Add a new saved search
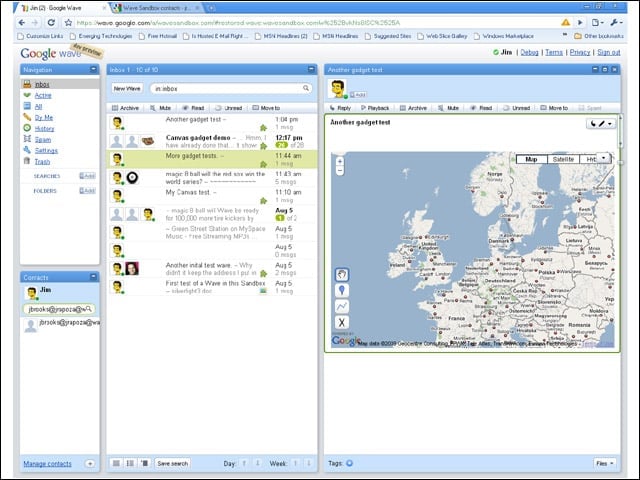Image resolution: width=640 pixels, height=480 pixels. pos(87,176)
